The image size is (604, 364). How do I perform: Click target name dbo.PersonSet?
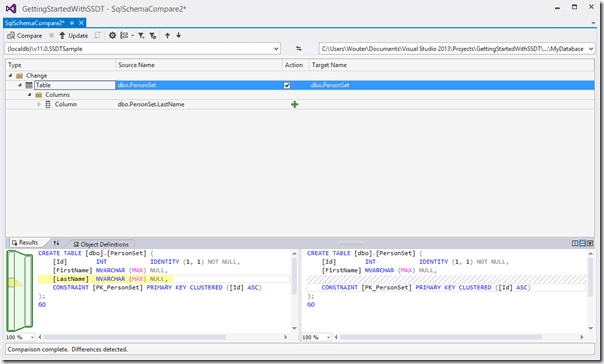coord(330,85)
